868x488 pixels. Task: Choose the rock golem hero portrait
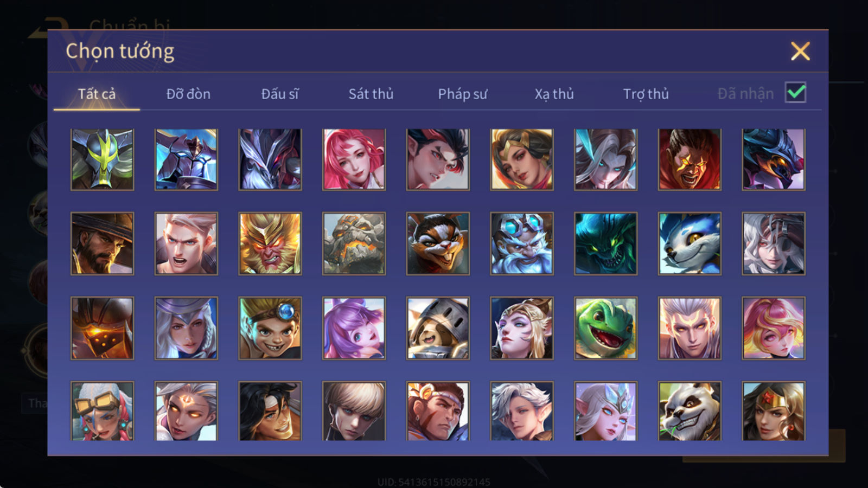click(x=354, y=243)
